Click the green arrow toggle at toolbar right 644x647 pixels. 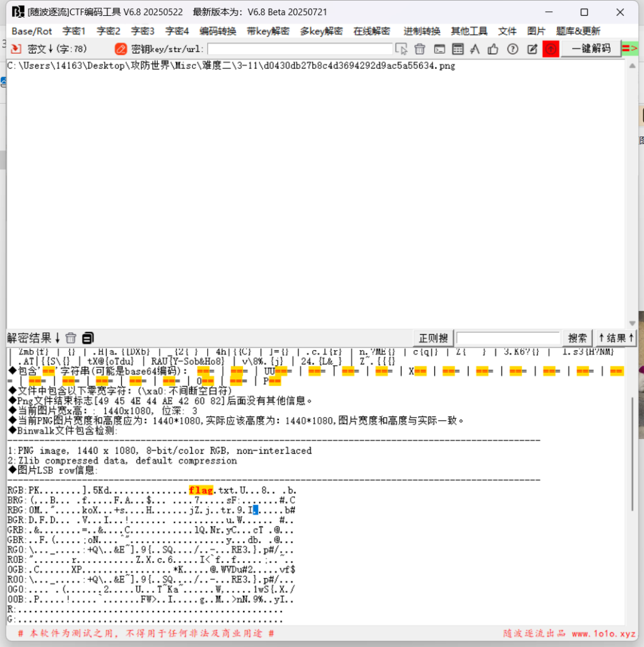coord(629,49)
